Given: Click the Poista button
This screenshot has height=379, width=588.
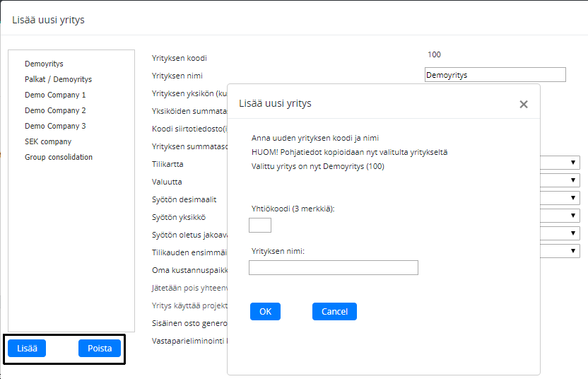Looking at the screenshot, I should click(x=100, y=348).
